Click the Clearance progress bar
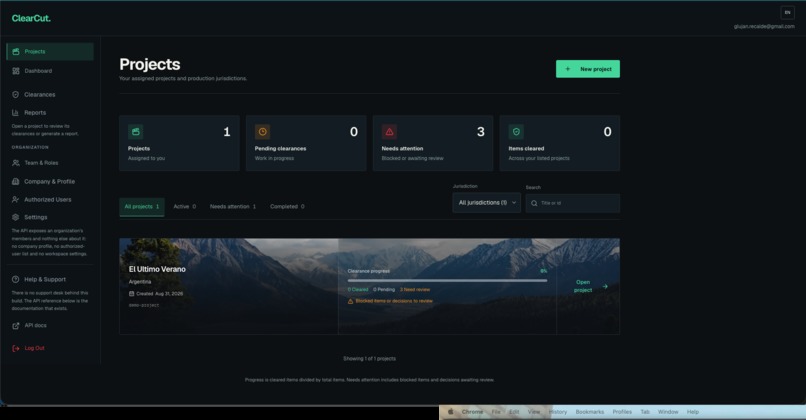The height and width of the screenshot is (420, 806). pos(447,281)
